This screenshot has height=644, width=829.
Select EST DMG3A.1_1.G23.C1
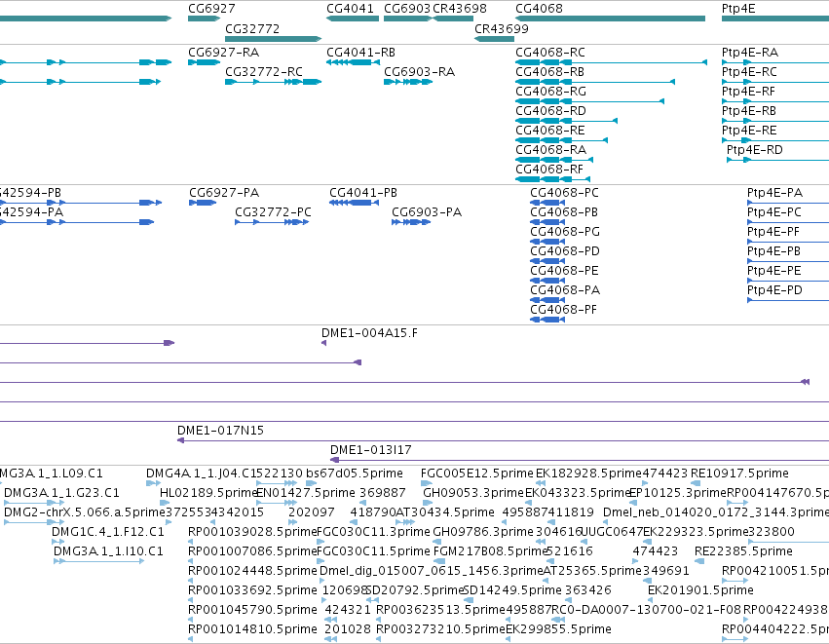tap(34, 503)
